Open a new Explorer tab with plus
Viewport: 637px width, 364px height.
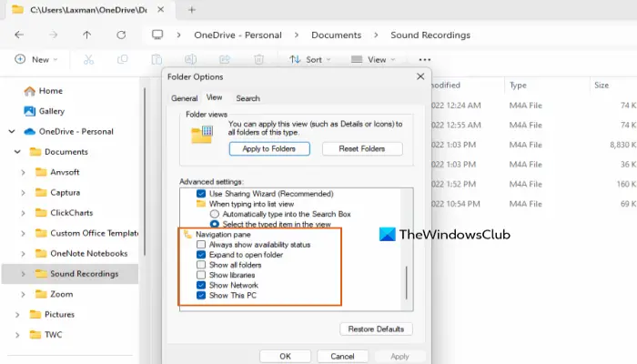[192, 10]
